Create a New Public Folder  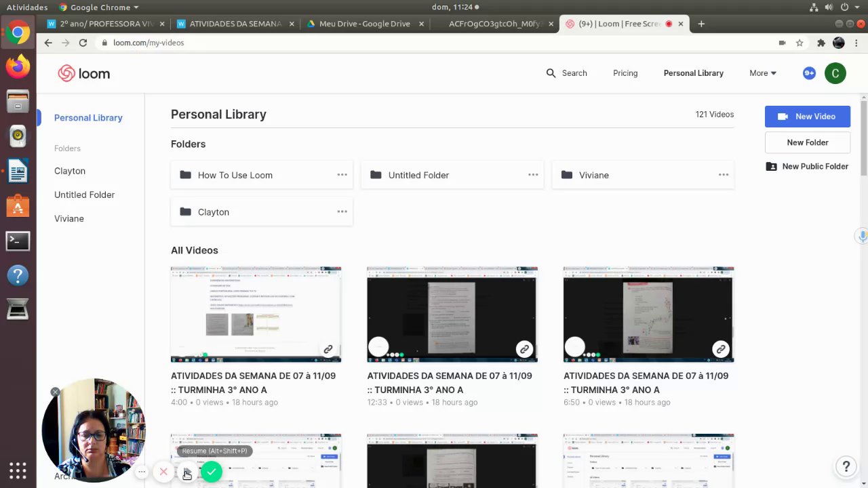click(x=808, y=166)
